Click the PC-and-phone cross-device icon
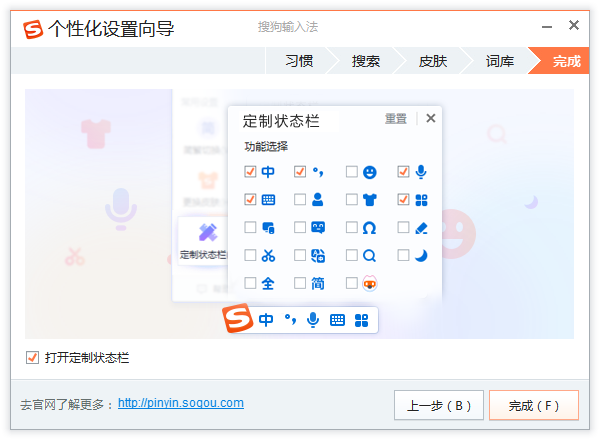Viewport: 600px width, 440px height. [268, 228]
